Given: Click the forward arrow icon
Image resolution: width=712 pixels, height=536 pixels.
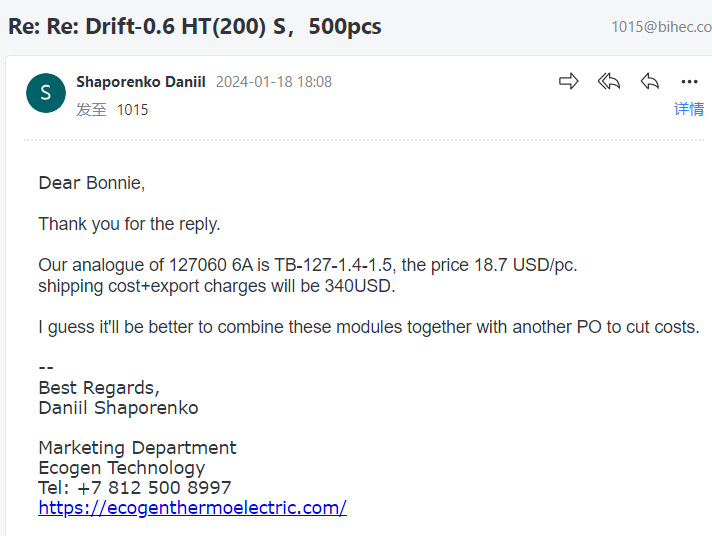Looking at the screenshot, I should [x=569, y=81].
